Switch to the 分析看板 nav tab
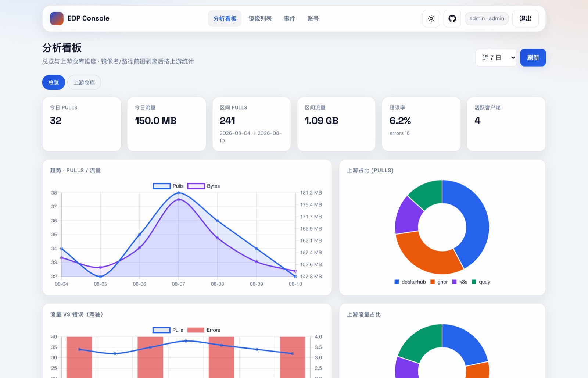The width and height of the screenshot is (588, 378). point(225,18)
